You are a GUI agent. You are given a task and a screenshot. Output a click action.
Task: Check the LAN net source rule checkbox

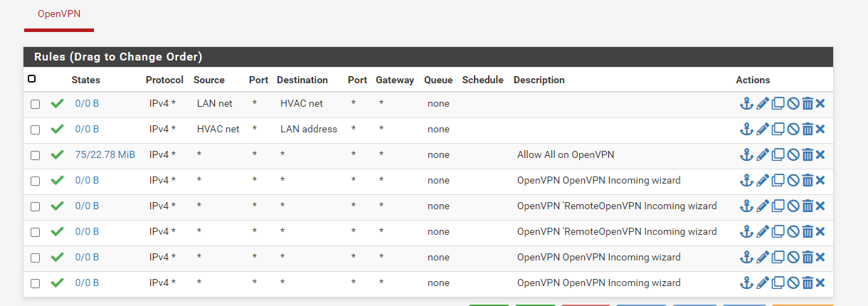[x=36, y=104]
